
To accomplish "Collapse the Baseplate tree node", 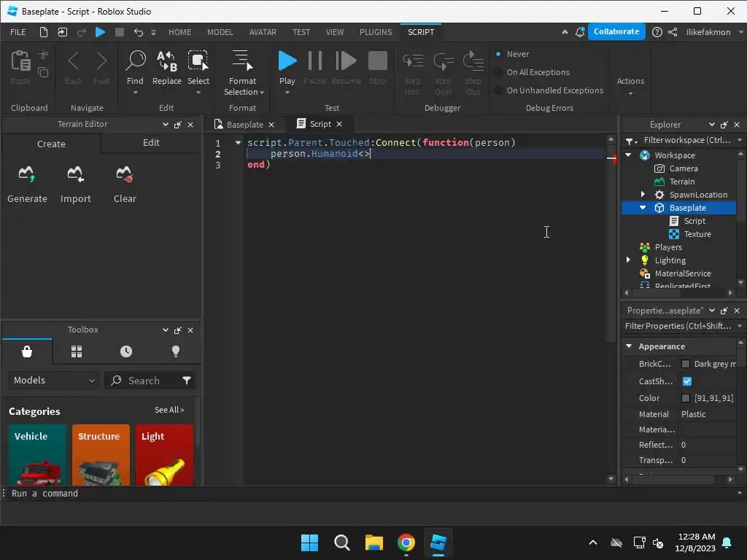I will pyautogui.click(x=643, y=208).
